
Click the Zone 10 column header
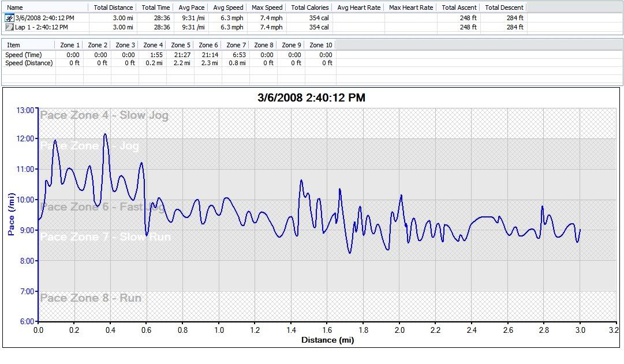320,45
